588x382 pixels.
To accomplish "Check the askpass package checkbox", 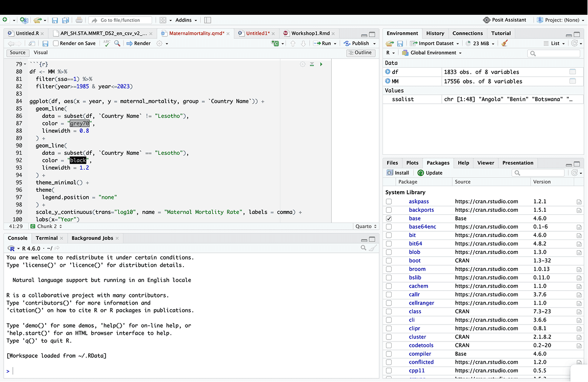I will click(x=389, y=202).
